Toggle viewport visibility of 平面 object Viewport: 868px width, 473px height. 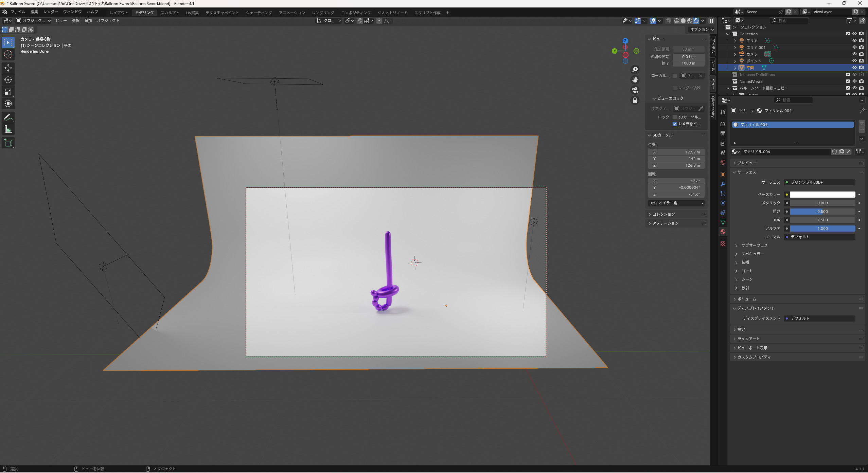854,68
